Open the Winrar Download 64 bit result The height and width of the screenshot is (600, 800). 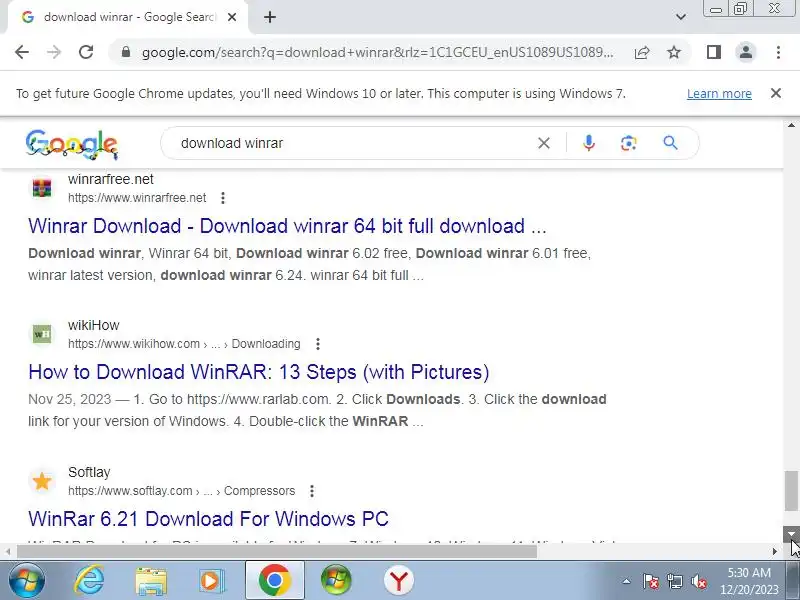(287, 226)
